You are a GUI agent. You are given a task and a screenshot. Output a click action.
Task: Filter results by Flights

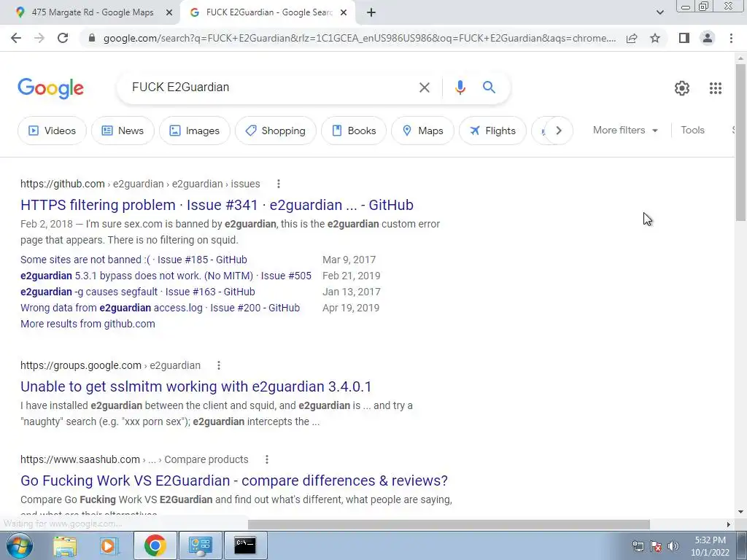tap(492, 131)
